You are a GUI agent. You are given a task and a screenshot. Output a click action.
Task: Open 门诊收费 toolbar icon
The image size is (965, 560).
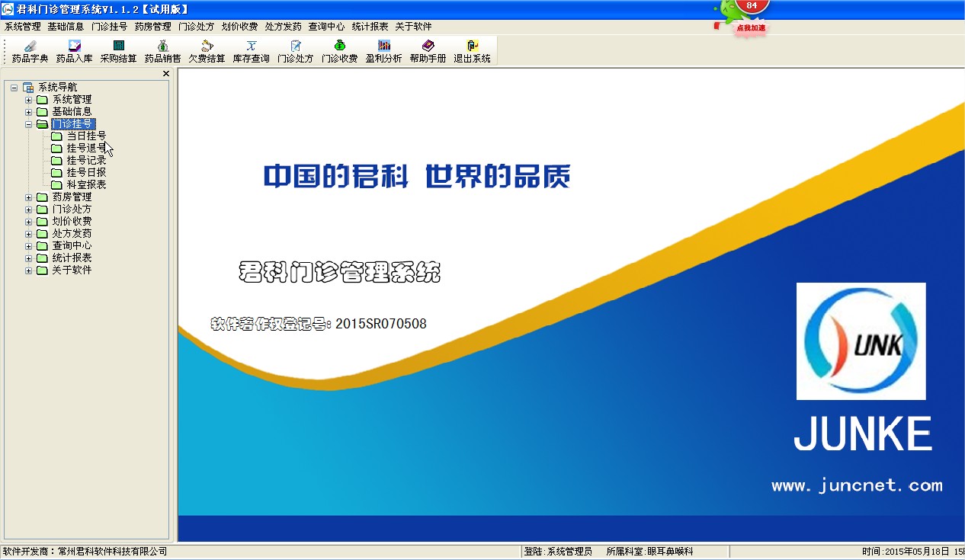pos(339,51)
